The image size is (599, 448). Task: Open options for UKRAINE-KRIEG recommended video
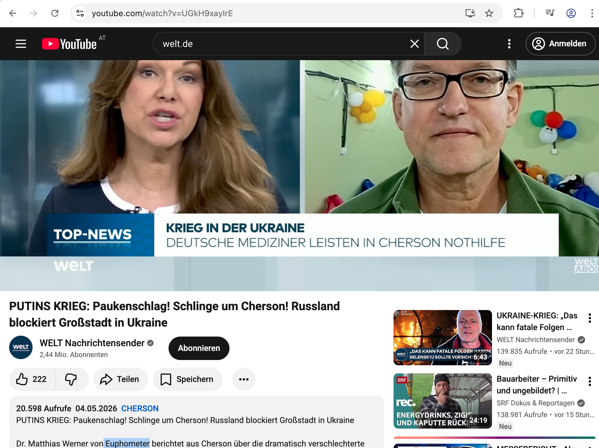pyautogui.click(x=589, y=318)
